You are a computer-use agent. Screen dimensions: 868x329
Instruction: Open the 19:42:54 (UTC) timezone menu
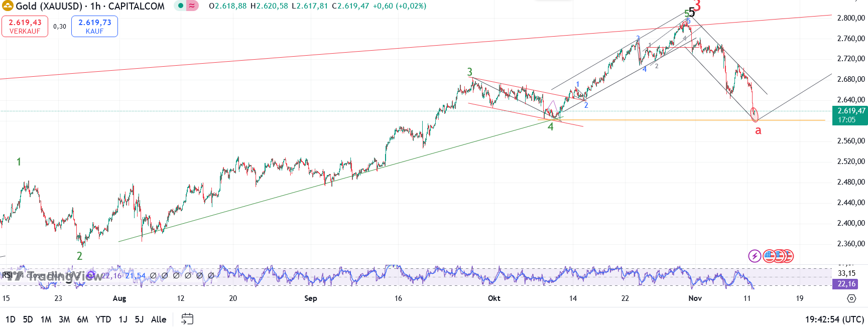point(834,319)
